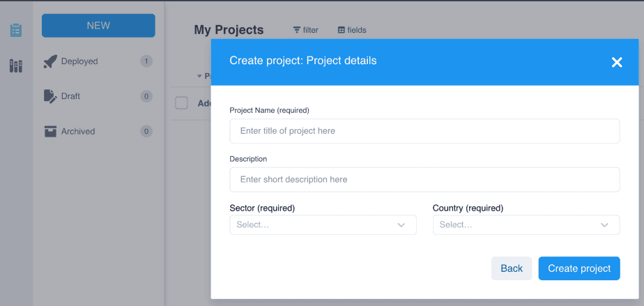Click the Deployed rocket icon
This screenshot has width=644, height=306.
tap(50, 61)
